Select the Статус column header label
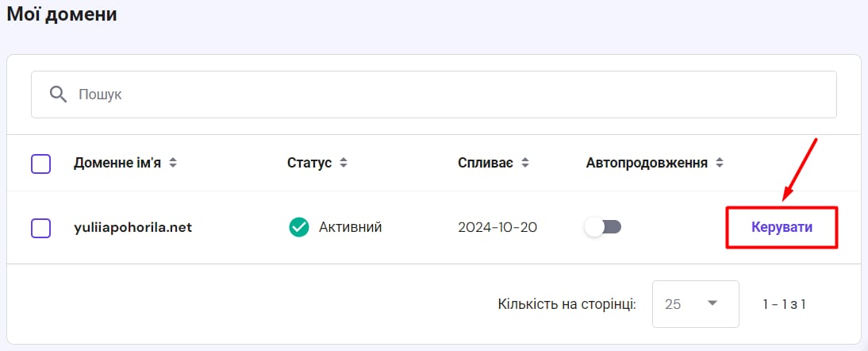This screenshot has width=868, height=351. tap(309, 164)
